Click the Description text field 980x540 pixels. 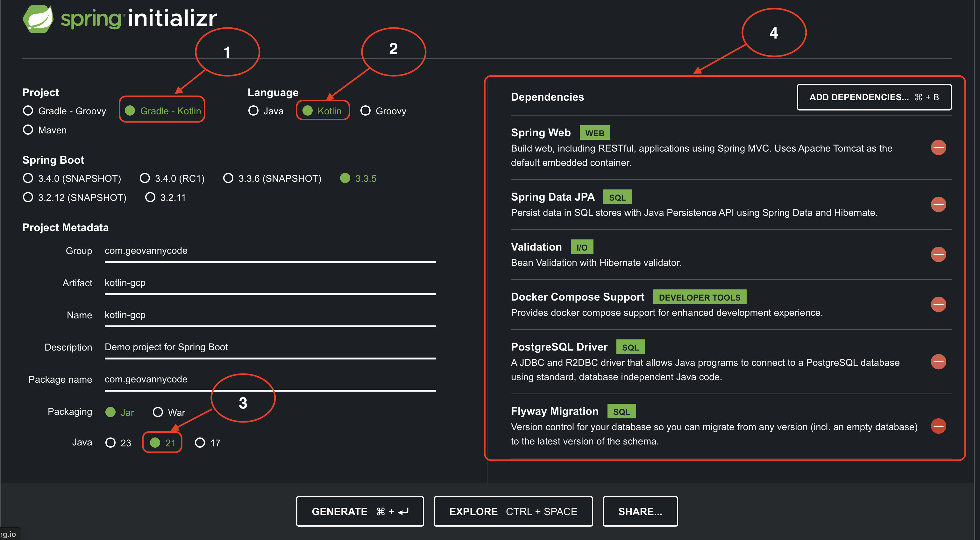pyautogui.click(x=269, y=347)
